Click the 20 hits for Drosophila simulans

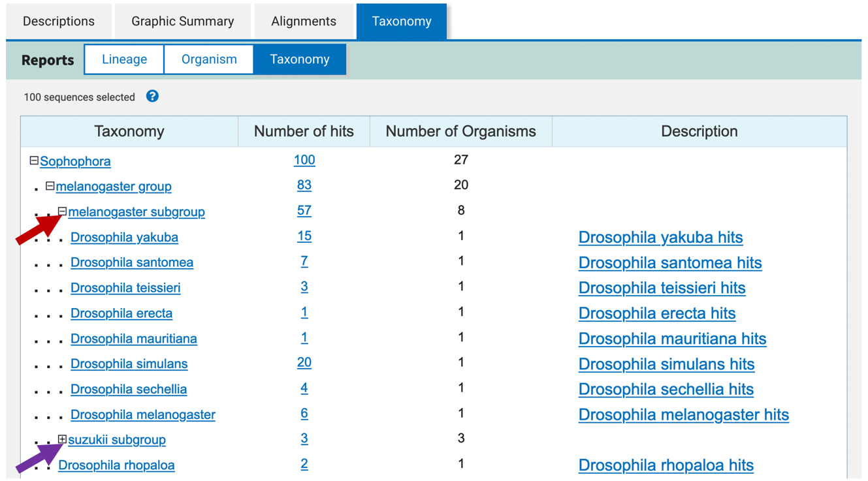304,363
